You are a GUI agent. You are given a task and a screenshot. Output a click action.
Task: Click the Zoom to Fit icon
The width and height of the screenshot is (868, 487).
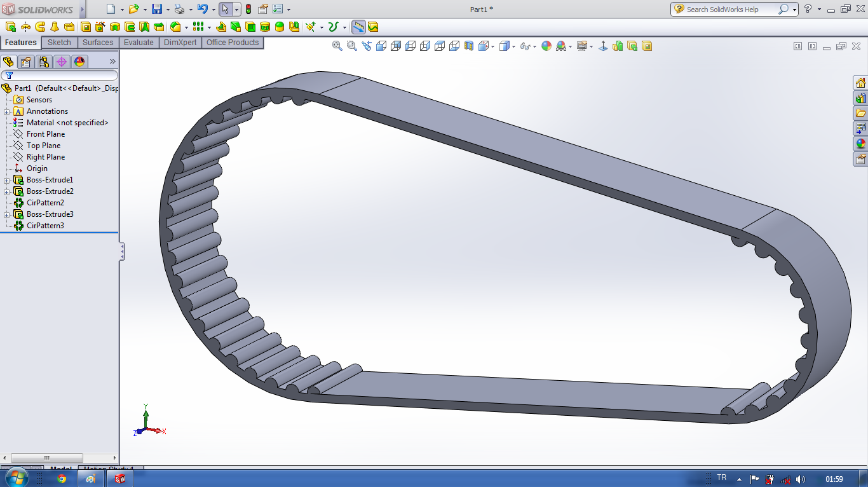point(337,46)
